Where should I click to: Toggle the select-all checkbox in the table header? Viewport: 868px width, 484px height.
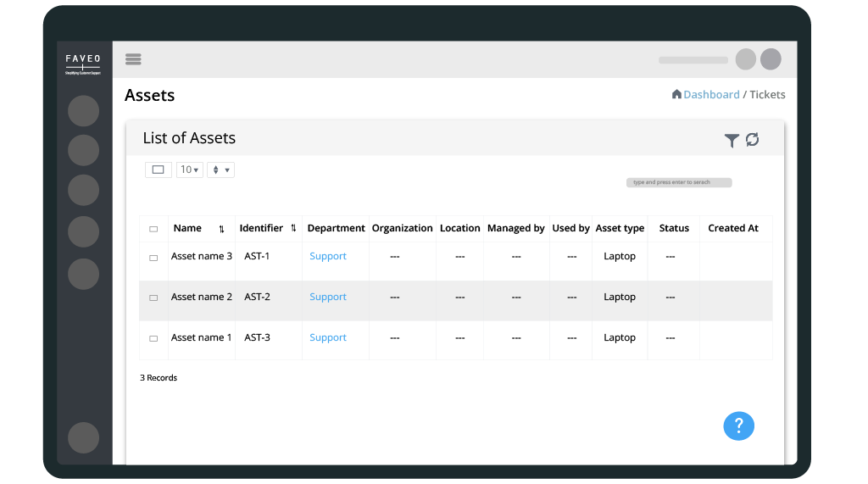153,229
